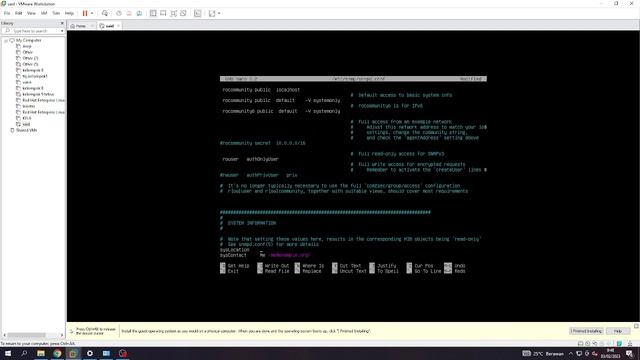Select Shared VMs in the library
Screen dimensions: 640x360
point(27,130)
